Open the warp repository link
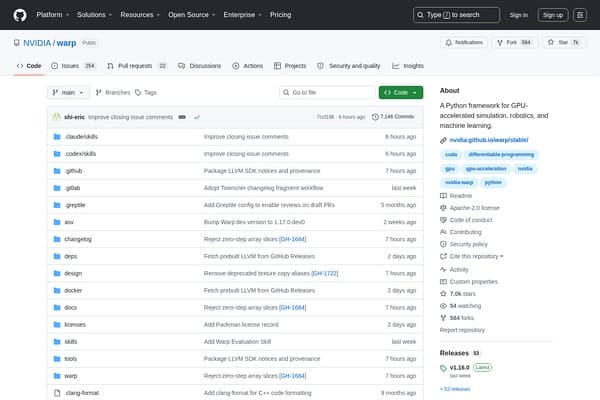 click(66, 43)
